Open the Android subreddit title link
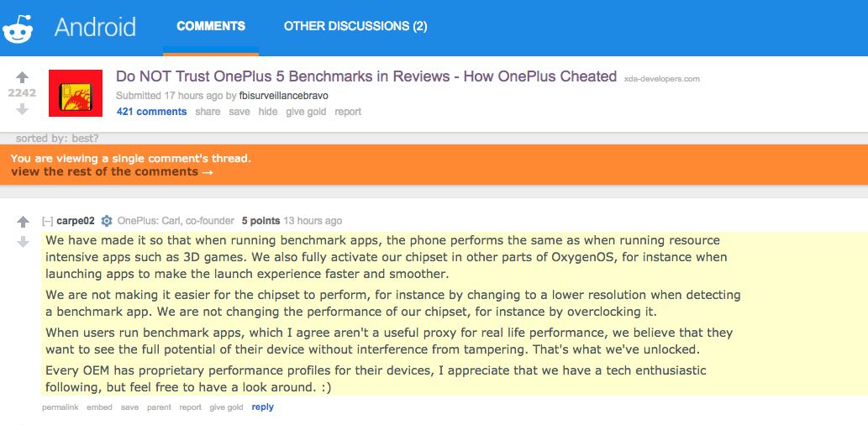 point(95,27)
